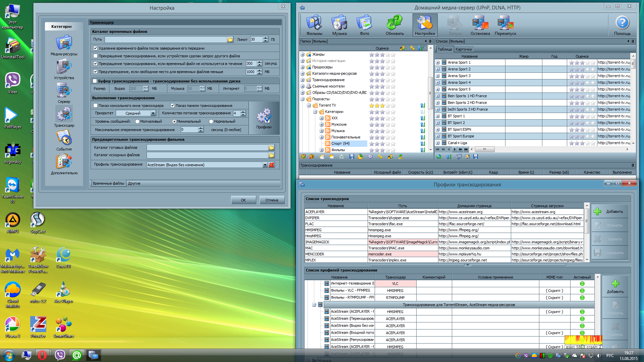Enable the Буфер транскодирования checkbox
Screen dimensions: 644x362
[95, 81]
